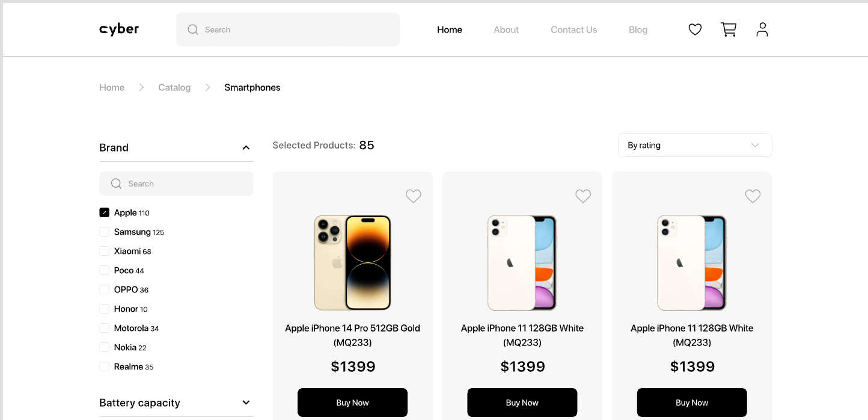Open the By rating sort dropdown
Viewport: 868px width, 420px height.
694,145
